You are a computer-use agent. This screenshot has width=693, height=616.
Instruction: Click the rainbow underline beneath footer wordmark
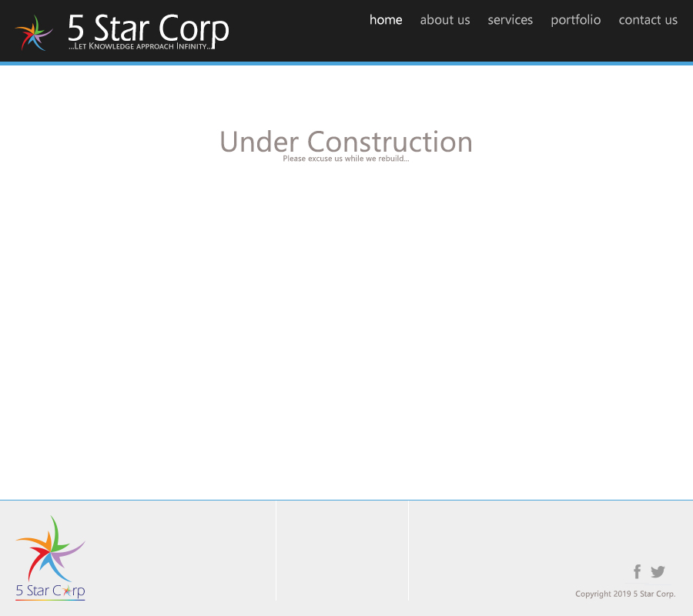click(x=50, y=600)
